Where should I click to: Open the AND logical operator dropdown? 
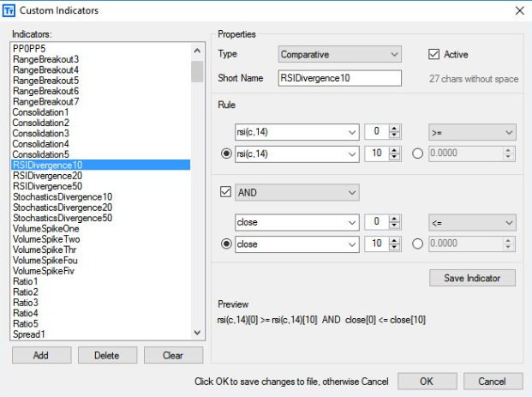point(297,193)
